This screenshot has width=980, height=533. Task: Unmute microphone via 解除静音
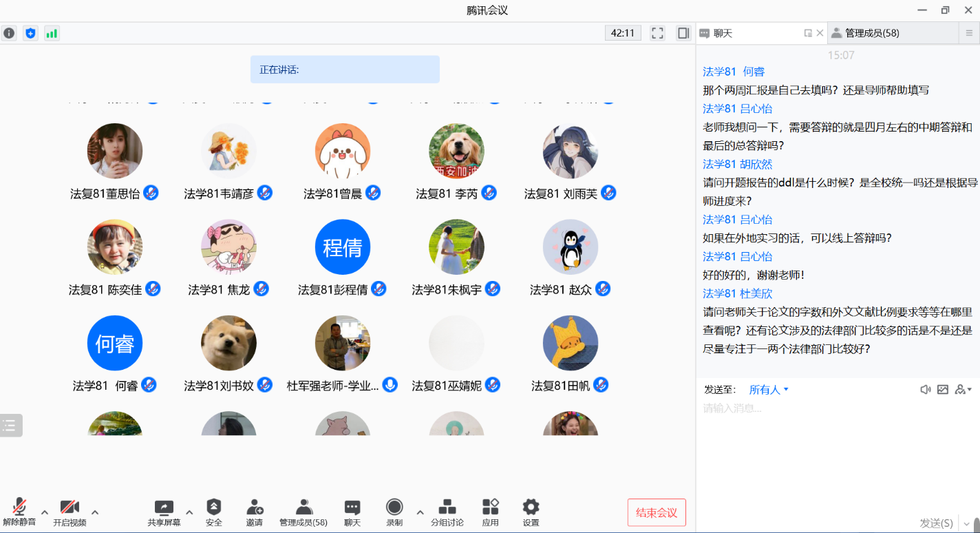point(19,512)
